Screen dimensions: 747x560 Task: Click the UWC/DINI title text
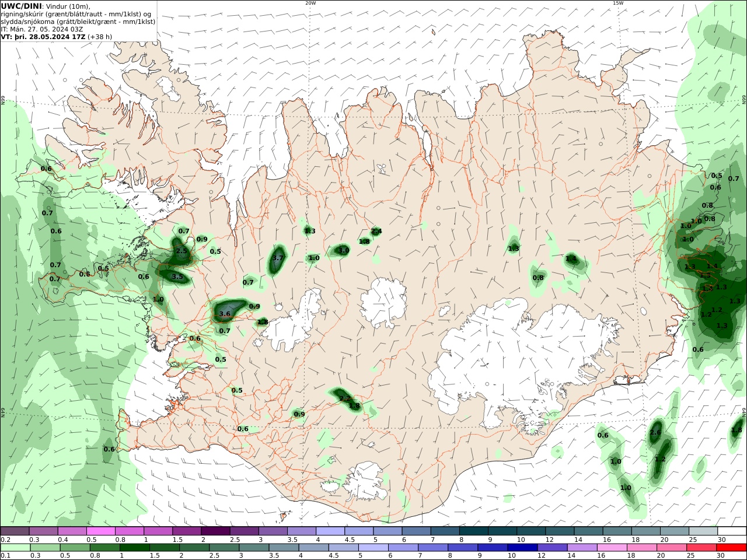click(x=21, y=6)
